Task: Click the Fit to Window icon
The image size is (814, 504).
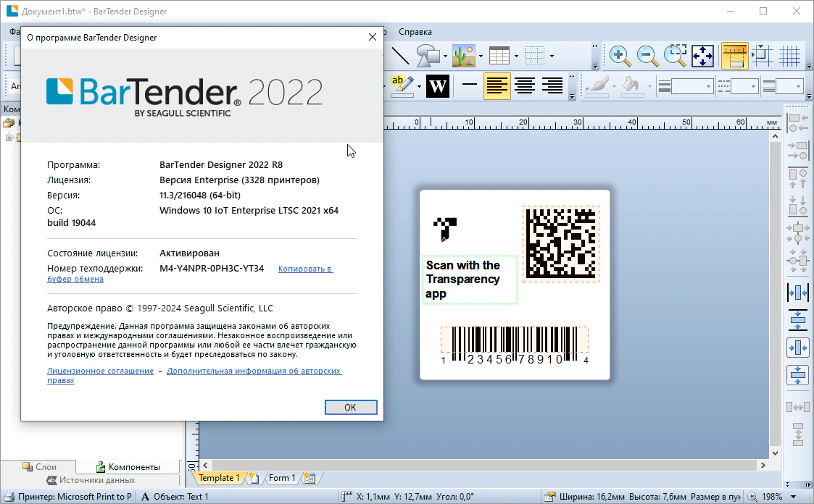Action: pos(702,56)
